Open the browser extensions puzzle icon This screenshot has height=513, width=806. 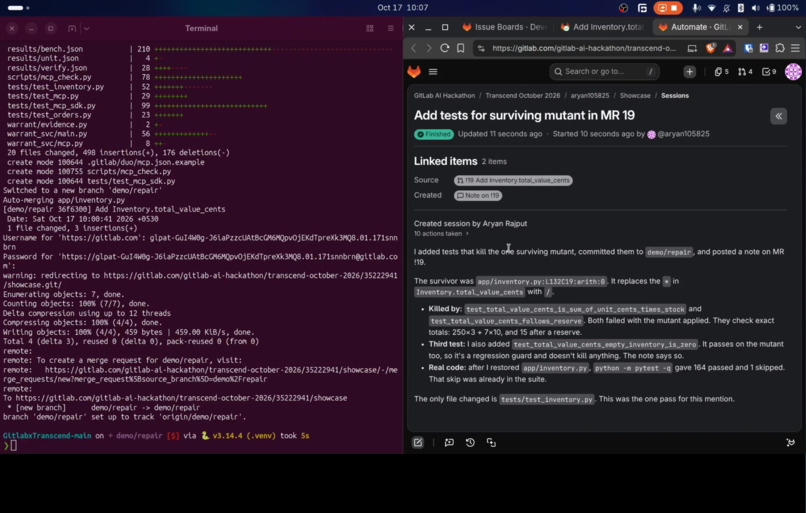(x=780, y=48)
